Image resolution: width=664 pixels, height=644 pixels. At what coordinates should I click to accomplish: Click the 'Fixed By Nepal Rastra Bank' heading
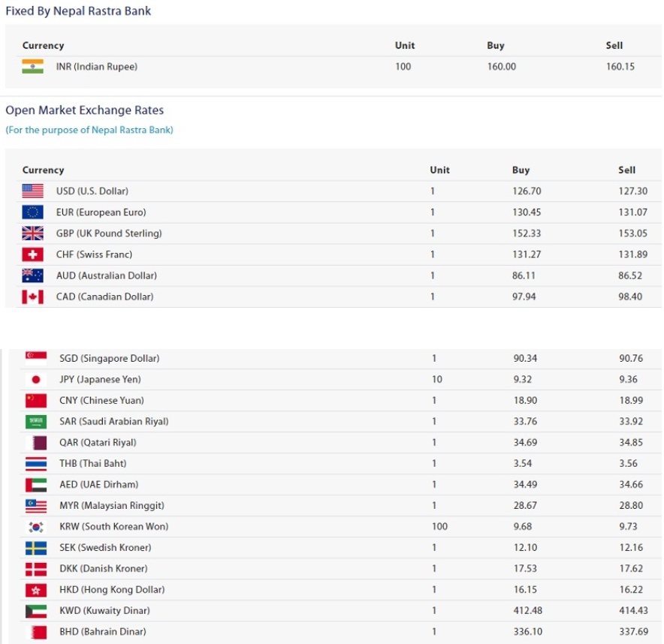78,11
